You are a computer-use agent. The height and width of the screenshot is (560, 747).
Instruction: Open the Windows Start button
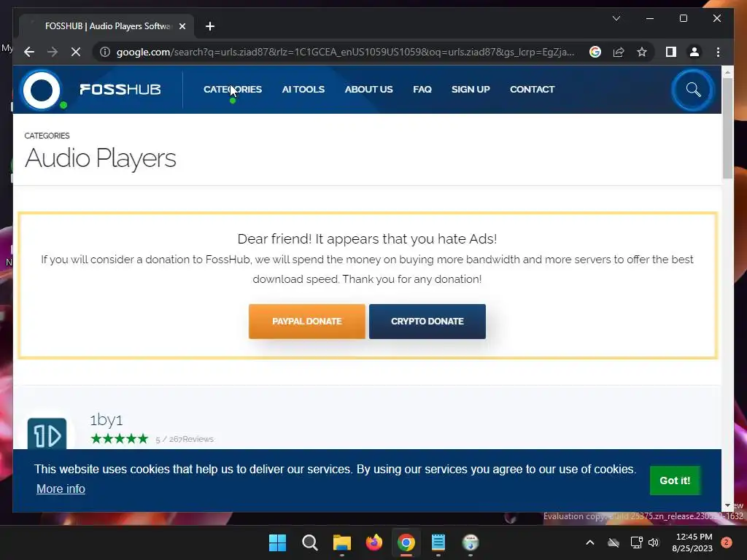[277, 542]
